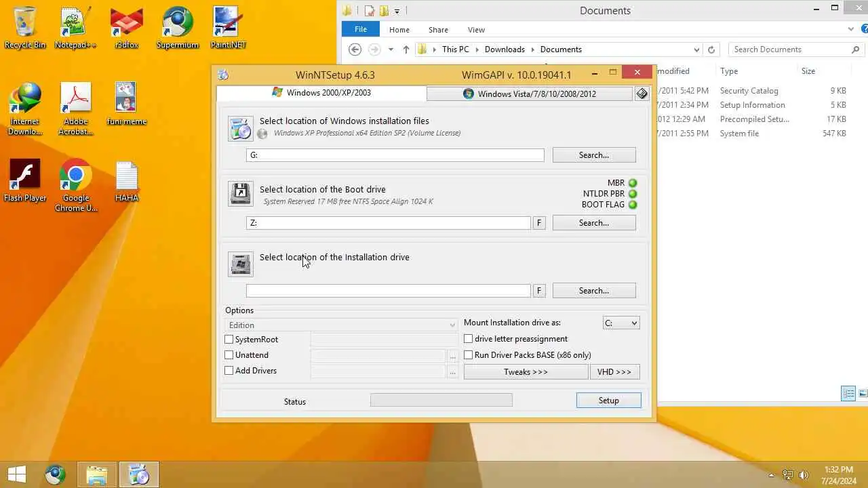868x488 pixels.
Task: Open Supermium from the taskbar
Action: tap(56, 475)
